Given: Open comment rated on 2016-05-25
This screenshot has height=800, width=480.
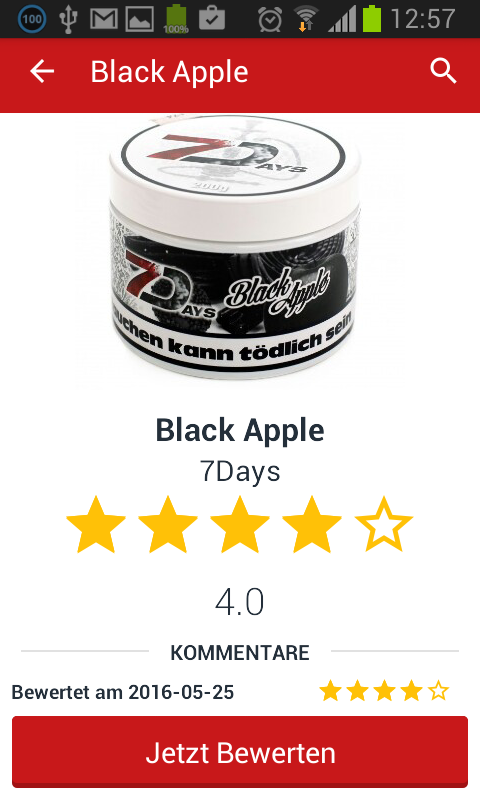Looking at the screenshot, I should pyautogui.click(x=240, y=692).
